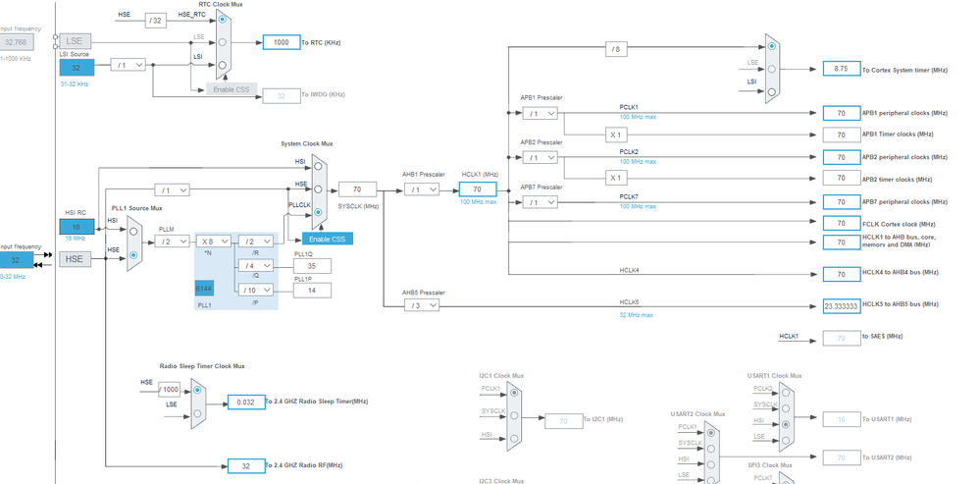Open HSE /1 divider dropdown before System Clock Mux

coord(172,189)
